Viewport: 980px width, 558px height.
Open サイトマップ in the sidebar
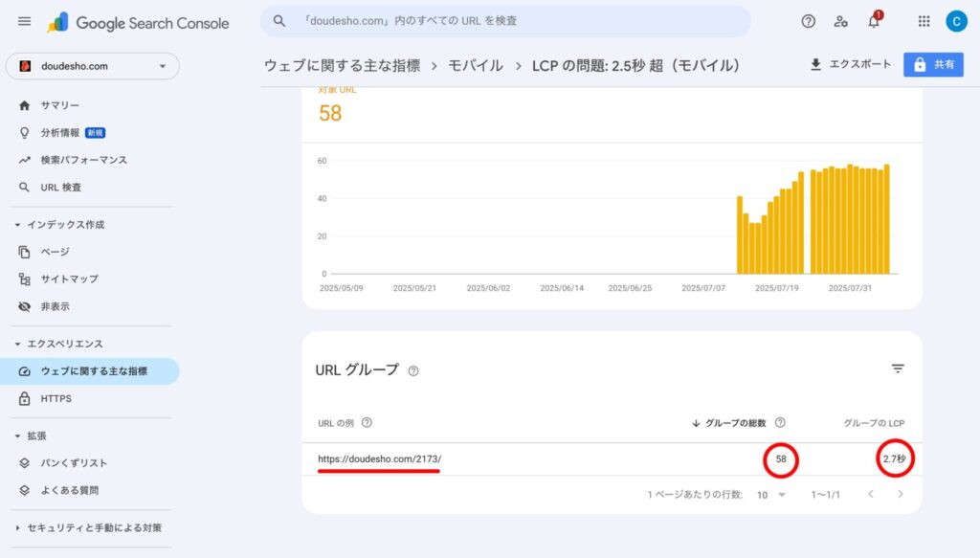[x=69, y=279]
